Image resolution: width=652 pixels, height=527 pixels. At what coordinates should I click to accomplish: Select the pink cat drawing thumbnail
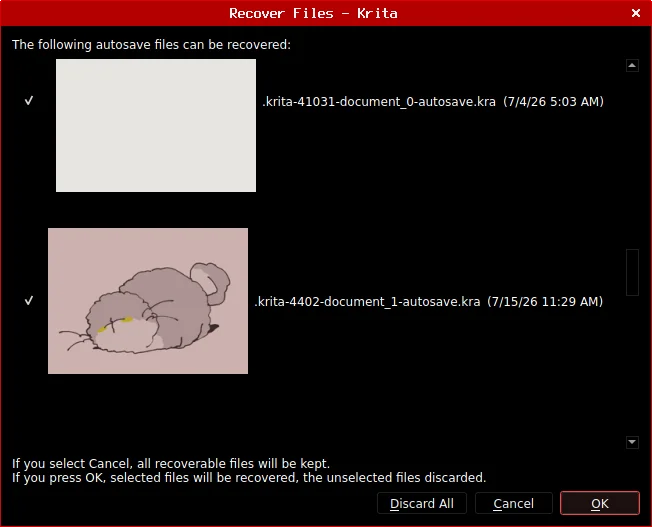pos(148,301)
